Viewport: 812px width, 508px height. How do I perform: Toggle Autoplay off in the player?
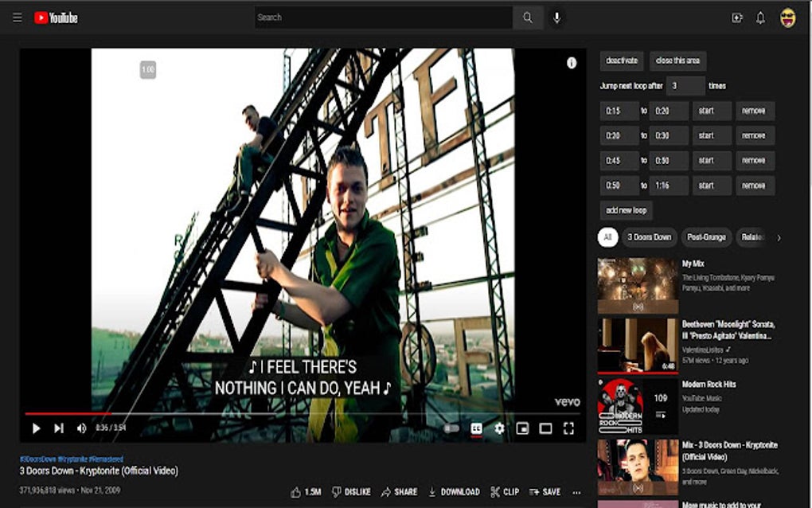coord(452,428)
